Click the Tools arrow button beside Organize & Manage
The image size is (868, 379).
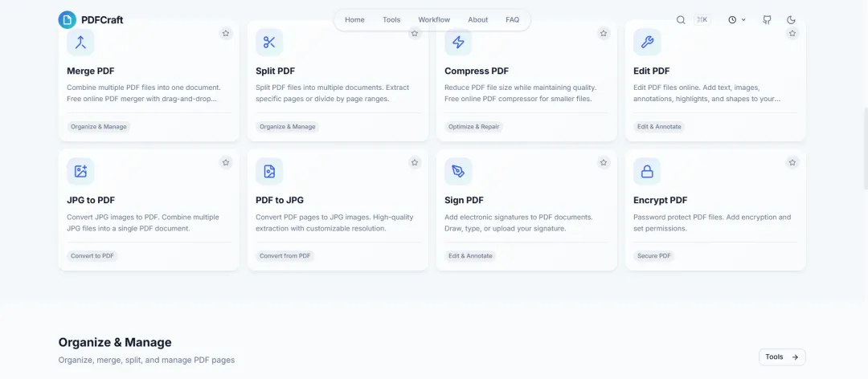pos(782,357)
